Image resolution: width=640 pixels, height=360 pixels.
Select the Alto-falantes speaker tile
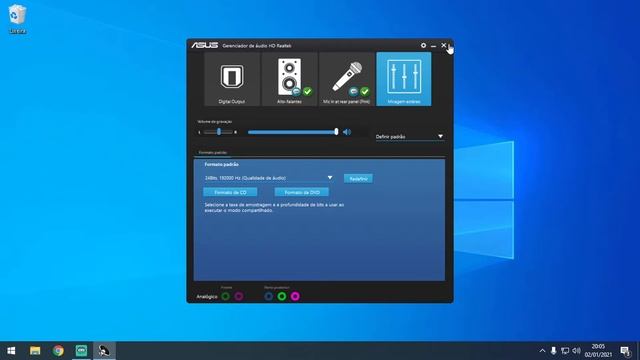289,79
